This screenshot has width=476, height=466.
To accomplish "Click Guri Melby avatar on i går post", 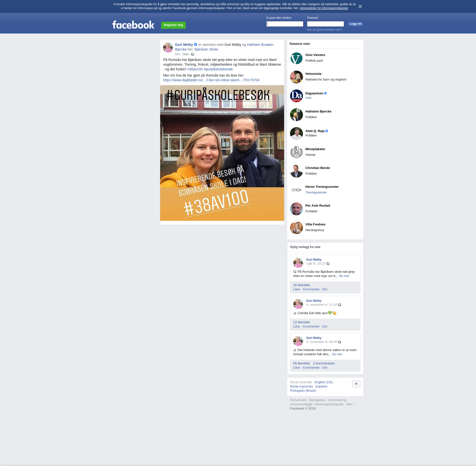I will tap(298, 263).
